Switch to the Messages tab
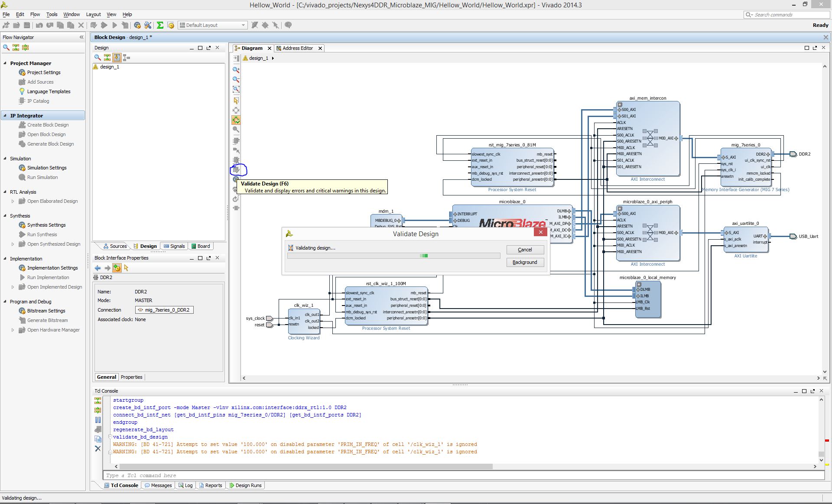Image resolution: width=832 pixels, height=504 pixels. click(158, 485)
